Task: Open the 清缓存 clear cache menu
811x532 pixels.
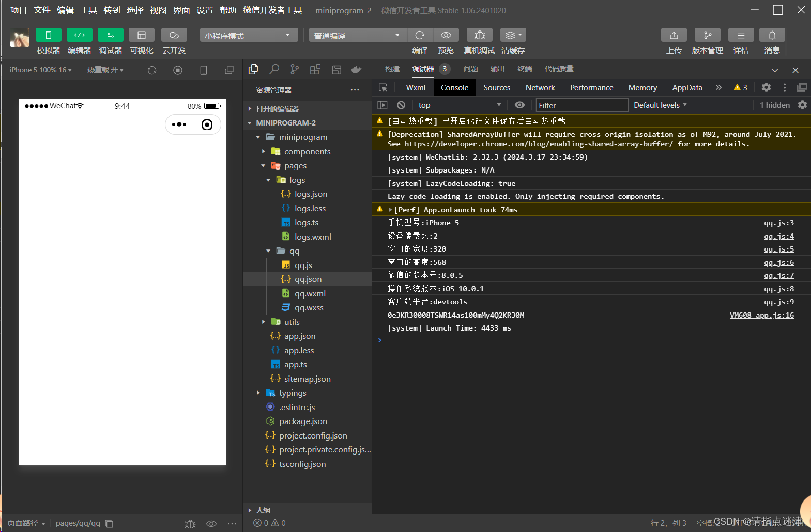Action: tap(513, 35)
